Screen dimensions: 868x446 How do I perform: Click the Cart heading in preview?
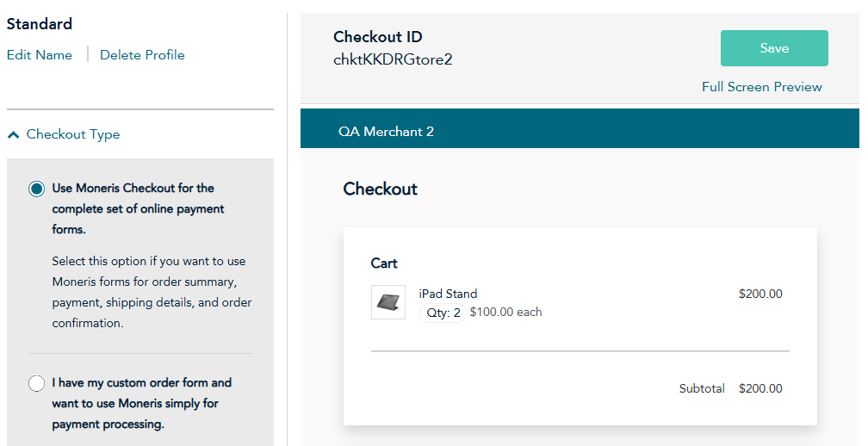384,263
